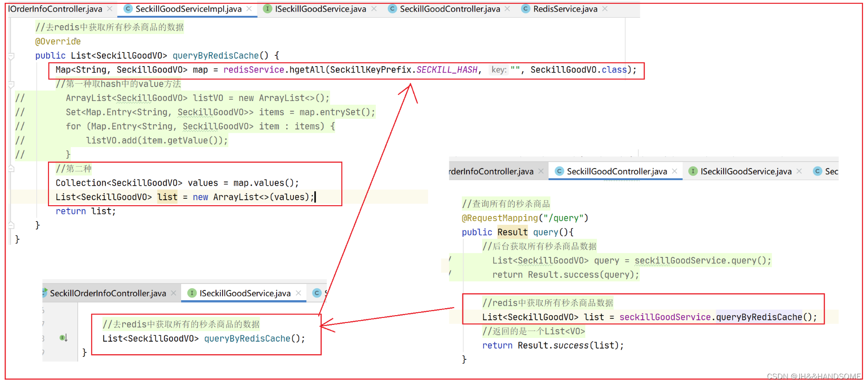Click class icon on right-pane SeckillGoodController.java tab
Image resolution: width=868 pixels, height=384 pixels.
coord(560,171)
